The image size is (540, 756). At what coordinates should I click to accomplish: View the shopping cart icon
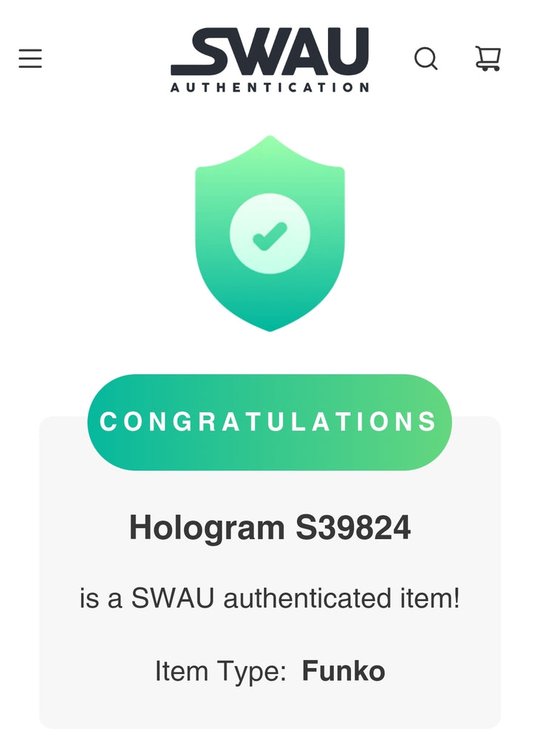point(488,58)
